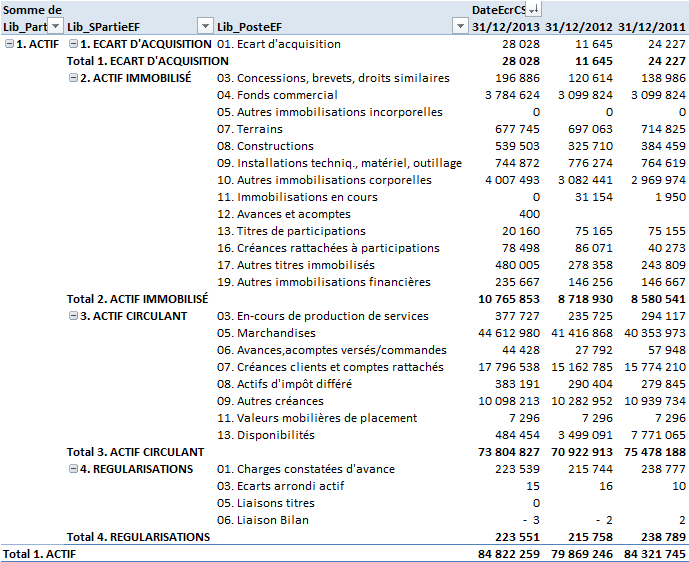Select the 31/12/2012 column header
The height and width of the screenshot is (562, 689).
coord(579,27)
